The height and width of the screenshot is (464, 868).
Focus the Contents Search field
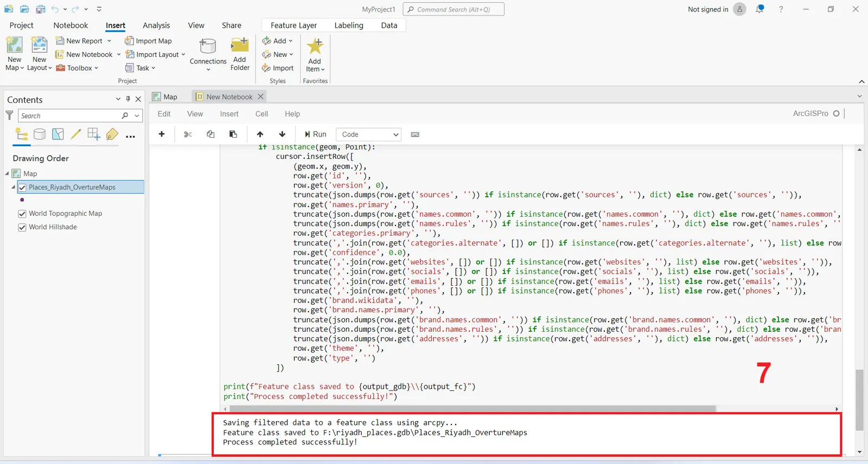69,116
